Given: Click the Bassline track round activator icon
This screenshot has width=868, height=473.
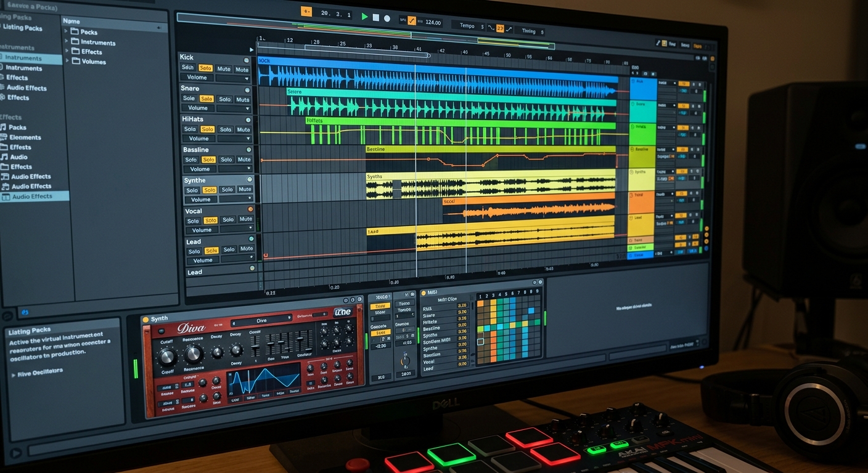Looking at the screenshot, I should pos(249,150).
